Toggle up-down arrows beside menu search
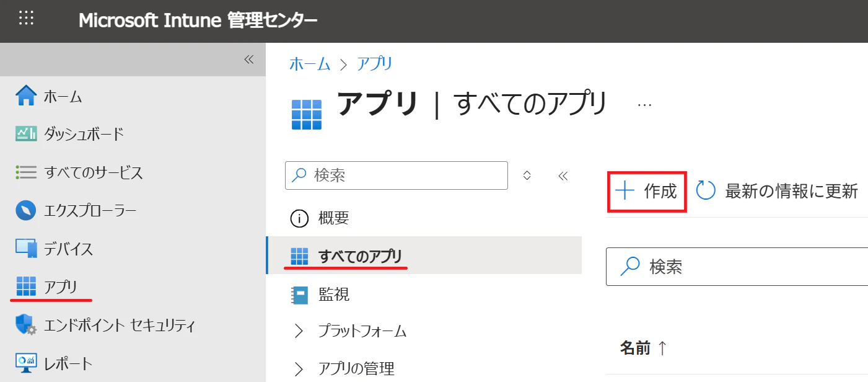 pyautogui.click(x=527, y=175)
